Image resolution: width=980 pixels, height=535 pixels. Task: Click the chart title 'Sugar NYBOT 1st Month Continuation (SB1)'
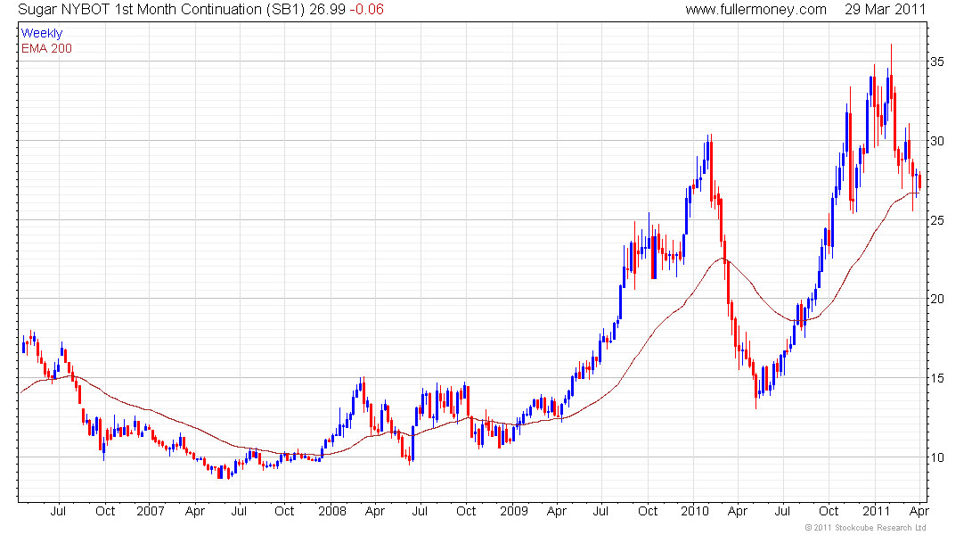point(161,10)
